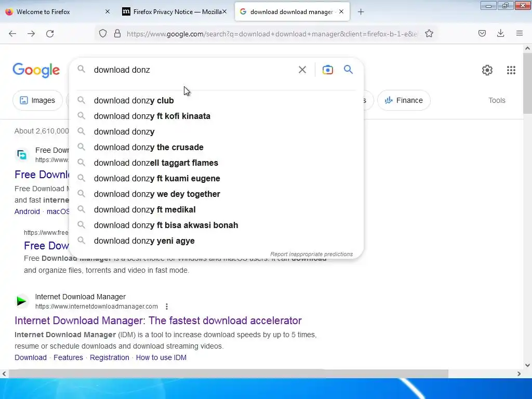Click the internetdownloadmanager.com URL text
Viewport: 532px width, 399px height.
(96, 307)
